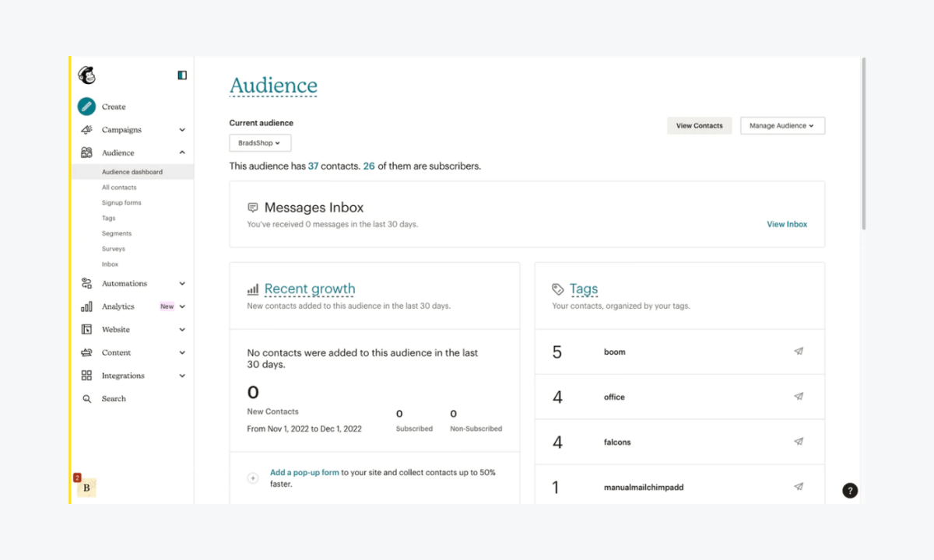Expand the Automations menu chevron

[x=182, y=284]
